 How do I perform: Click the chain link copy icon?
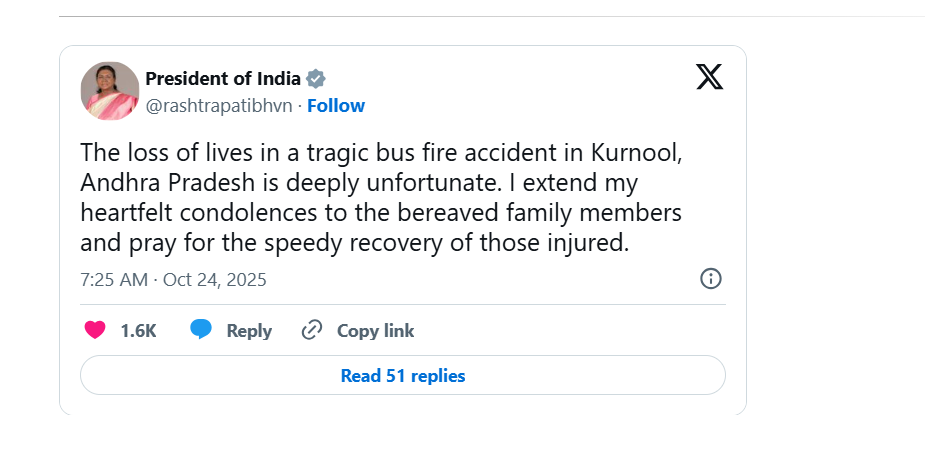pyautogui.click(x=312, y=330)
